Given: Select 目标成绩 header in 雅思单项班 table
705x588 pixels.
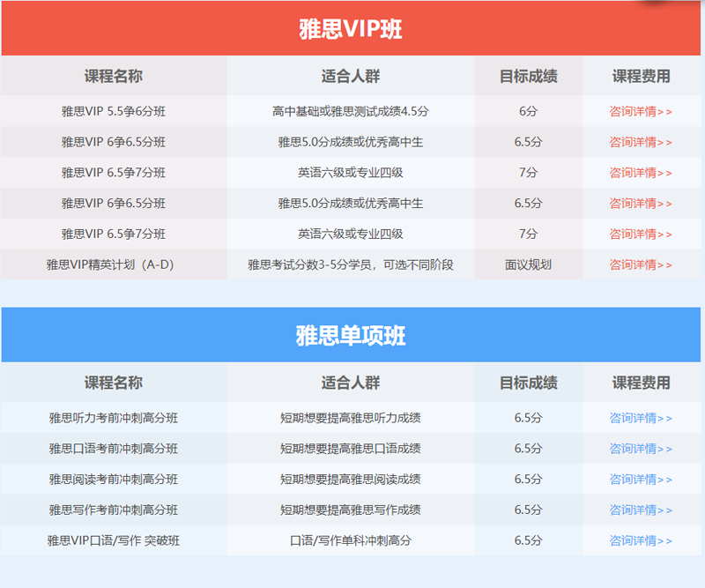Looking at the screenshot, I should pos(528,383).
